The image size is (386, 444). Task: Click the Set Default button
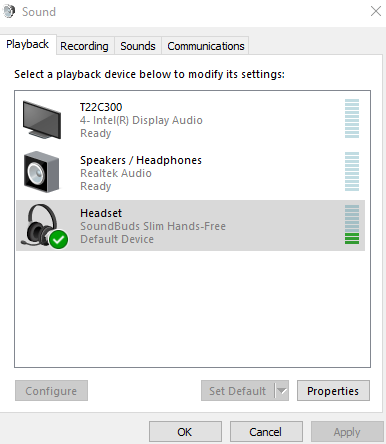[x=238, y=391]
